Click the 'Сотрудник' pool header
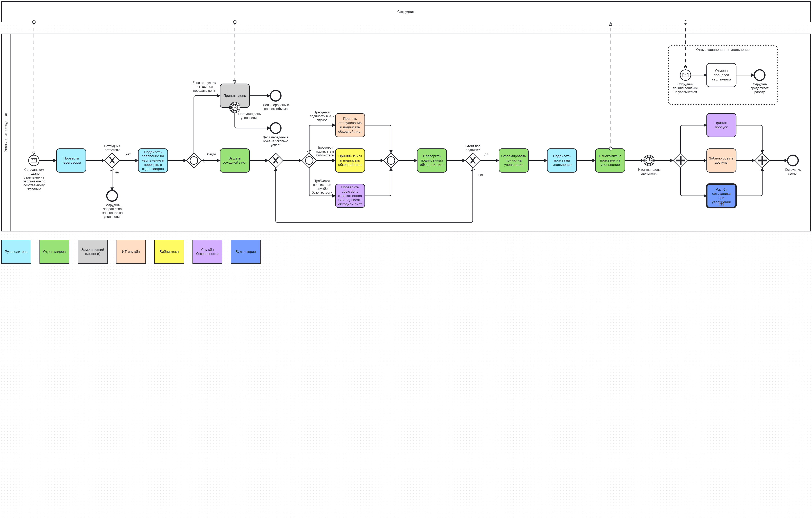 [406, 12]
